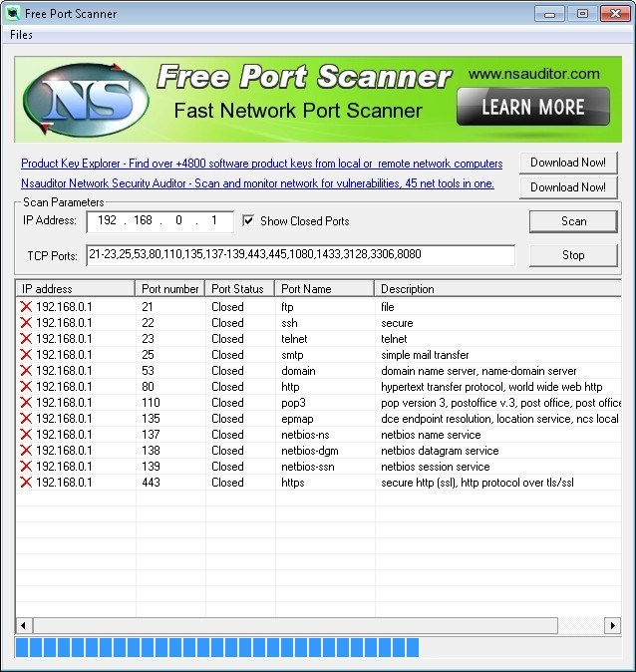This screenshot has height=672, width=636.
Task: Click the red X icon in port 110 row
Action: 26,403
